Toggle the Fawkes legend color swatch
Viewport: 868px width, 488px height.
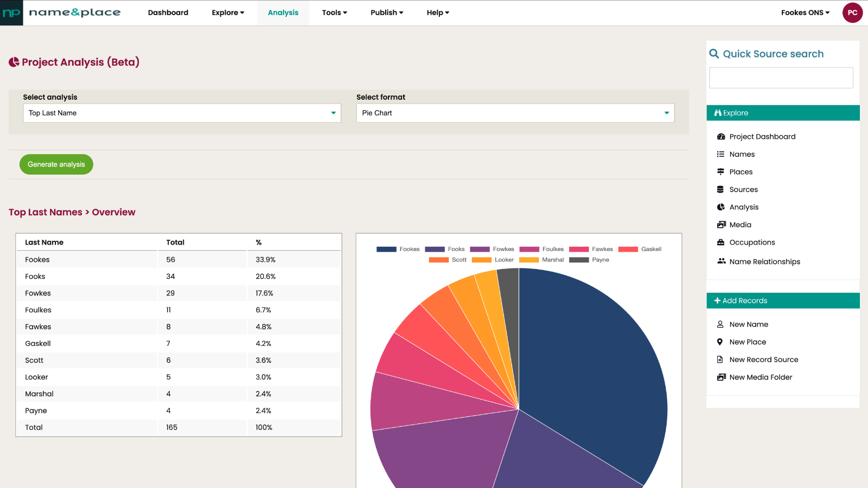(579, 249)
